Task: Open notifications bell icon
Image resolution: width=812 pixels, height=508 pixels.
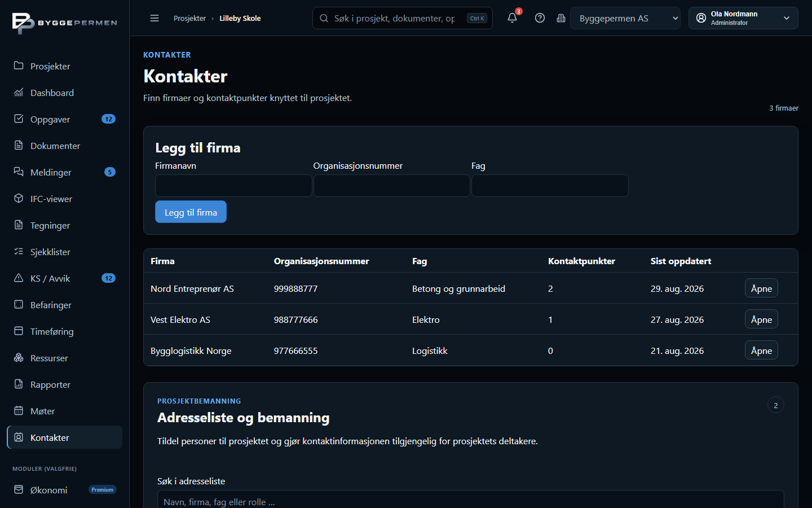Action: pos(512,17)
